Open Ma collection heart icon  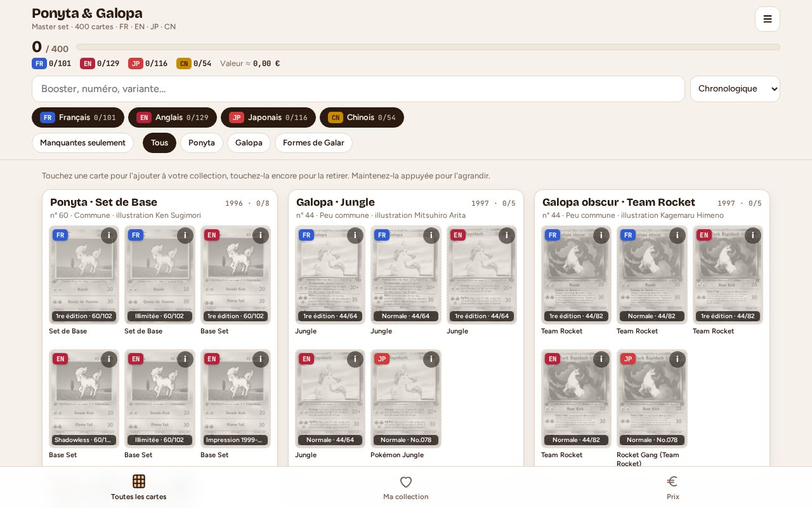pos(406,482)
